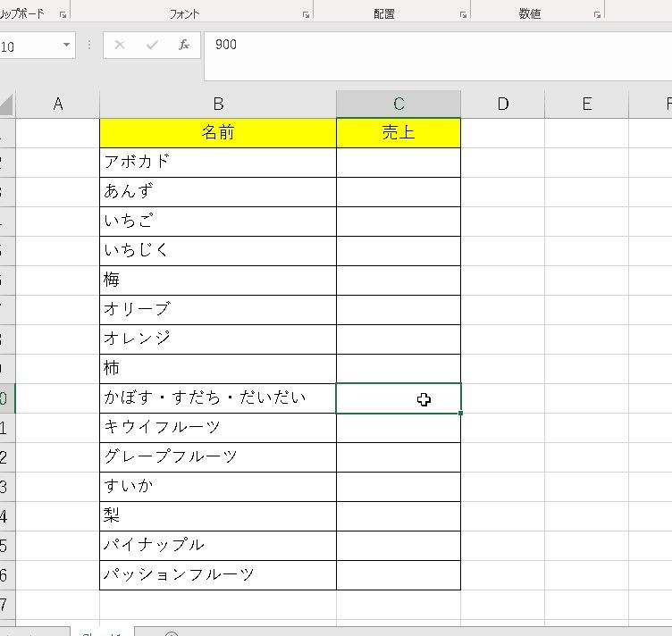
Task: Click the Insert Function fx icon
Action: click(184, 45)
